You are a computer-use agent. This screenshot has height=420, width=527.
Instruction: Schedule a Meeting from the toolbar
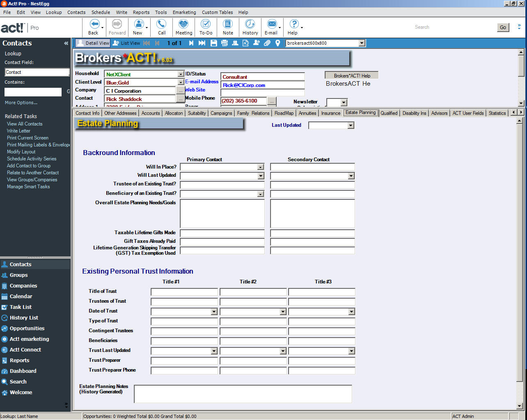pyautogui.click(x=183, y=27)
